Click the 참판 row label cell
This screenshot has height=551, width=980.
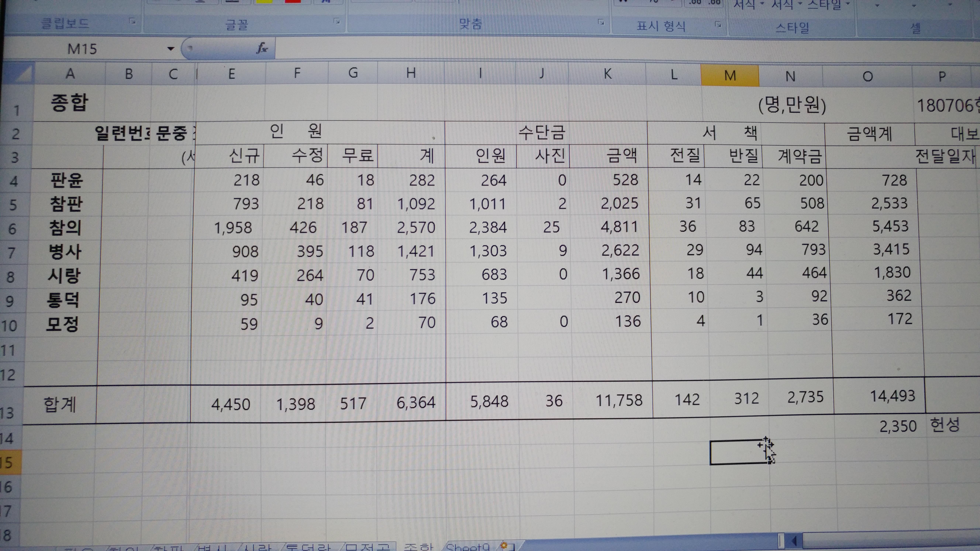tap(67, 204)
